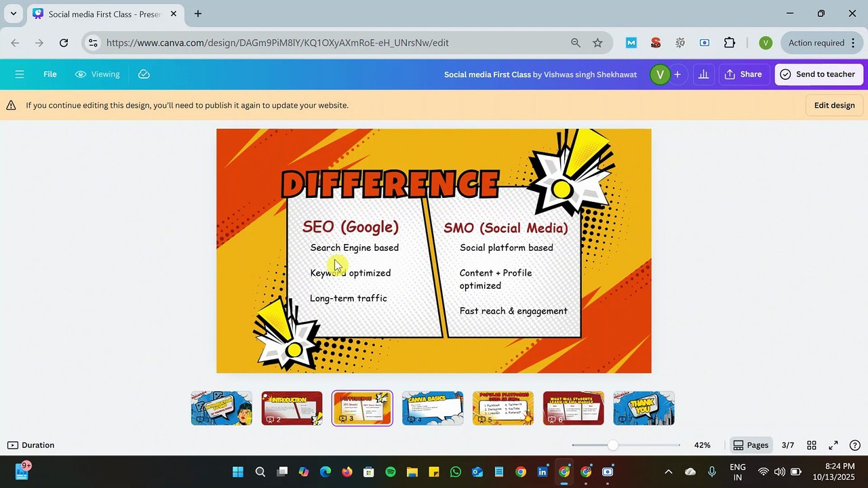The image size is (868, 488).
Task: Select page 3 Difference thumbnail
Action: [x=362, y=408]
